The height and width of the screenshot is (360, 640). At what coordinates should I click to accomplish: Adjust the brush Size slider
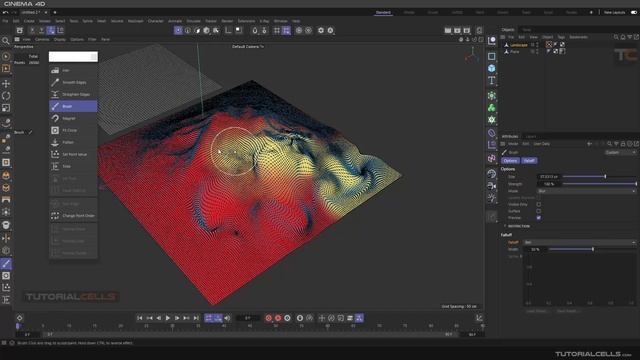coord(599,176)
